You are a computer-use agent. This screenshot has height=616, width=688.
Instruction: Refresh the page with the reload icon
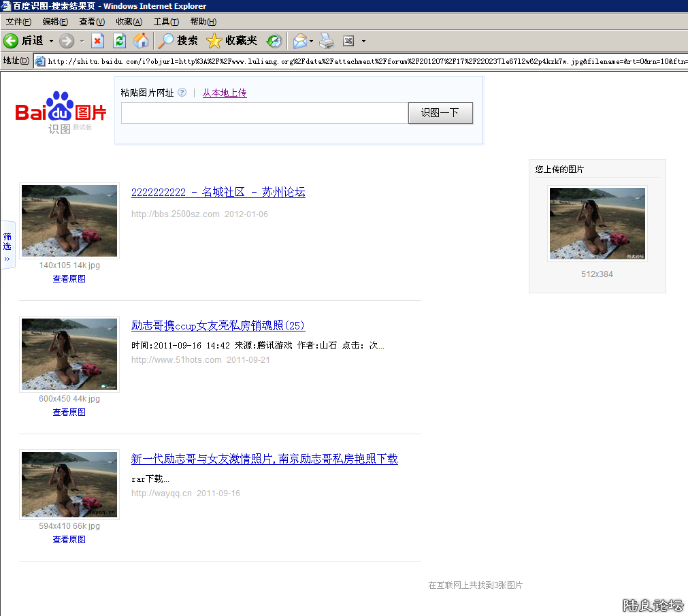[x=118, y=41]
